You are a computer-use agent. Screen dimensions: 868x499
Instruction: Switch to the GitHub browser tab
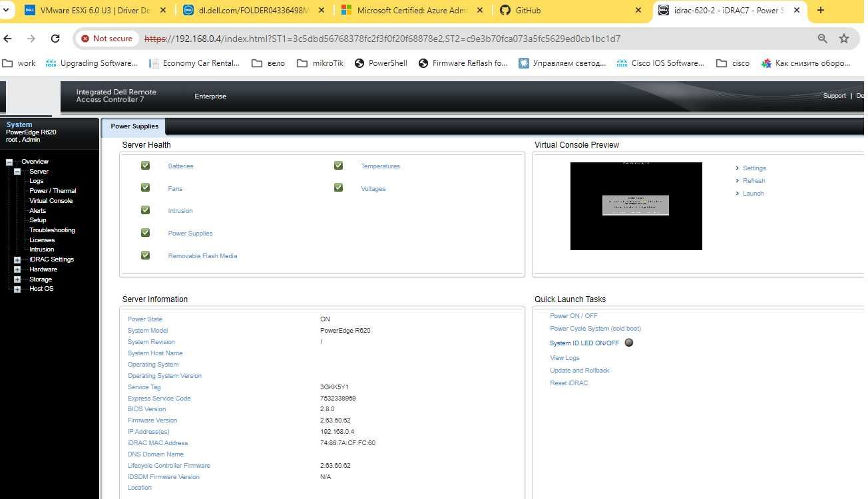coord(571,11)
